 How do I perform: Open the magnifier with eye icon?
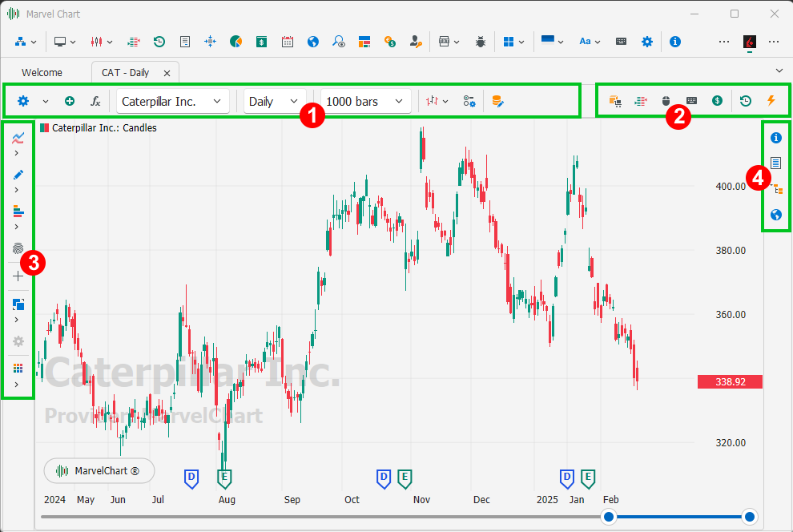click(338, 42)
